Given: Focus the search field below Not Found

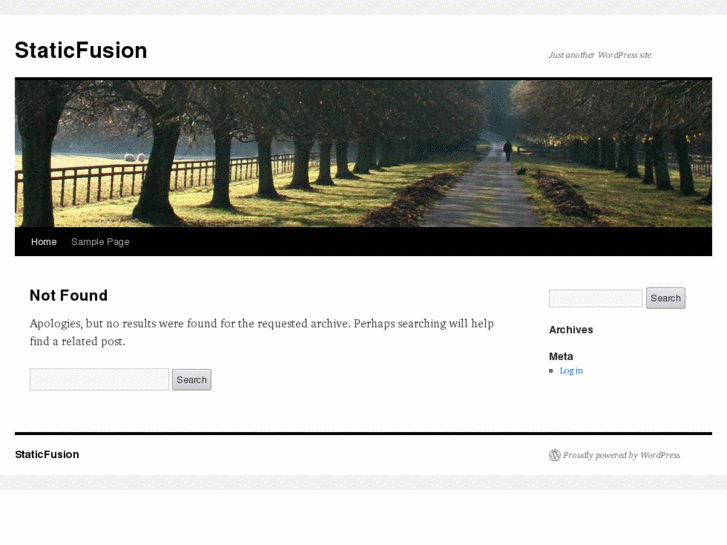Looking at the screenshot, I should [99, 379].
